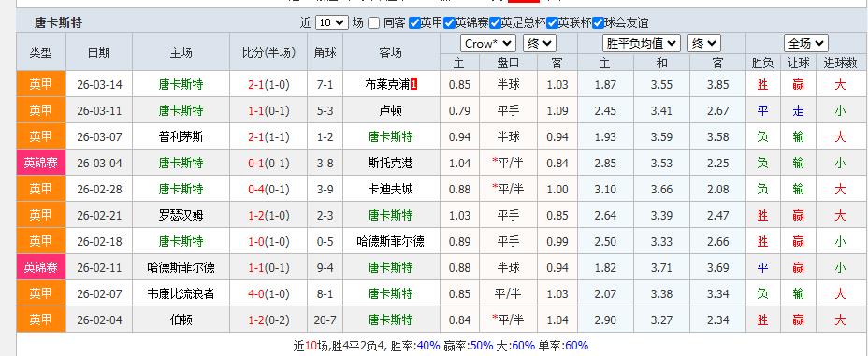Uncheck the 英联杯 checkbox

coord(552,23)
